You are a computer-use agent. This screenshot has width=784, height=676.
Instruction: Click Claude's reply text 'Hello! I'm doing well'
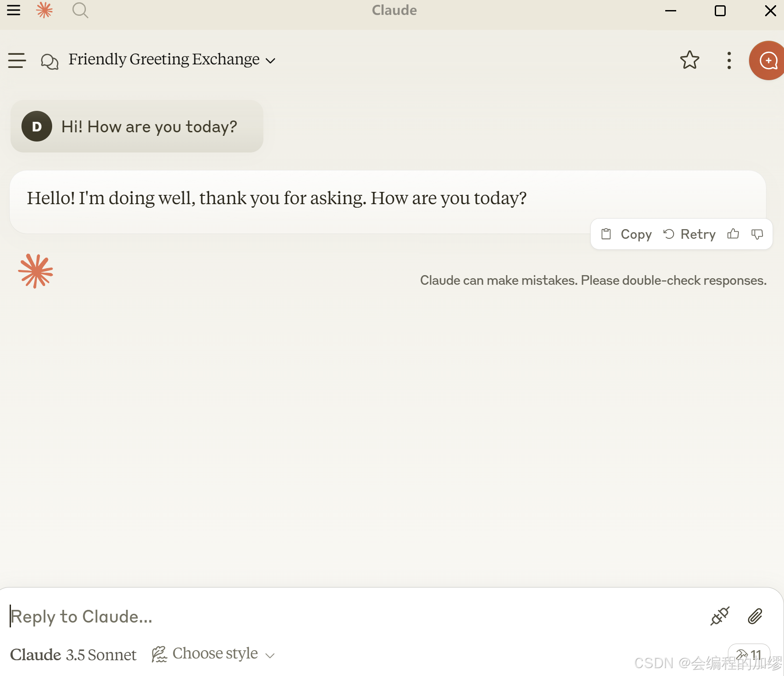(x=277, y=198)
